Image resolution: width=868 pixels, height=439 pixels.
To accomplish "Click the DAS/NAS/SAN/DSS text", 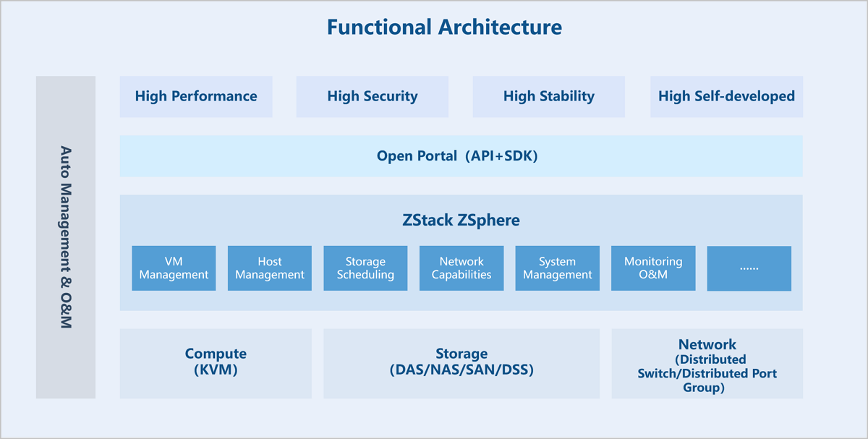I will (461, 370).
